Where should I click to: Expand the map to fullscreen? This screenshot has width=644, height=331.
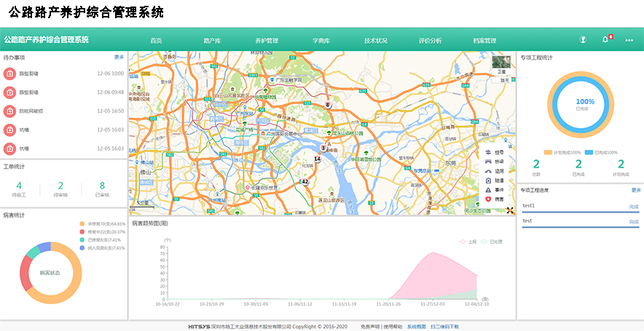pyautogui.click(x=511, y=210)
